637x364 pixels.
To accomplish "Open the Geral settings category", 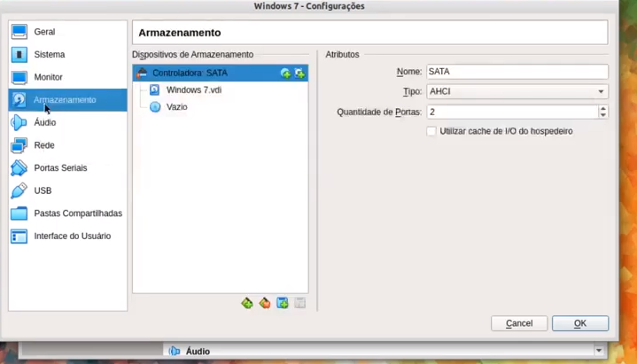I will click(67, 32).
